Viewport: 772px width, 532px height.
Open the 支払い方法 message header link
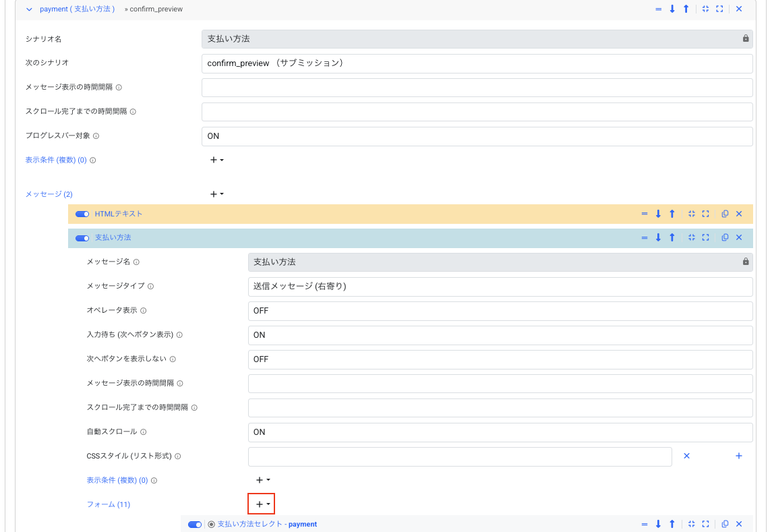tap(113, 237)
